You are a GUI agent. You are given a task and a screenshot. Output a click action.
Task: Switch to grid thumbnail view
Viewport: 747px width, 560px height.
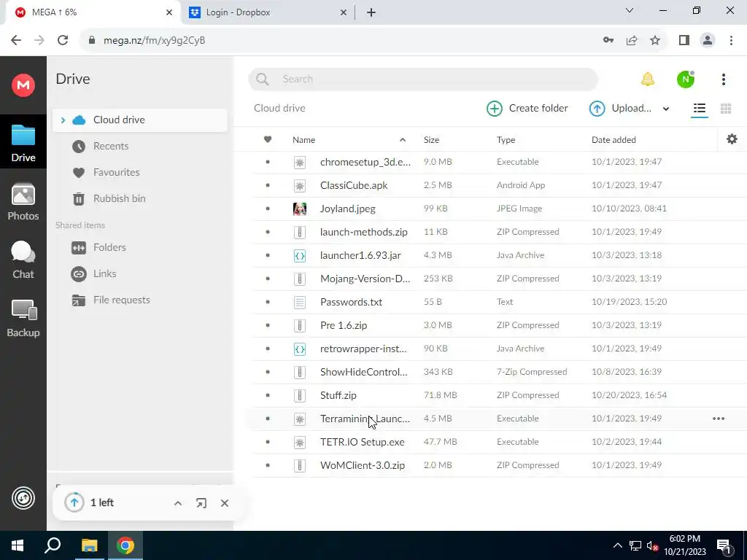pos(726,109)
